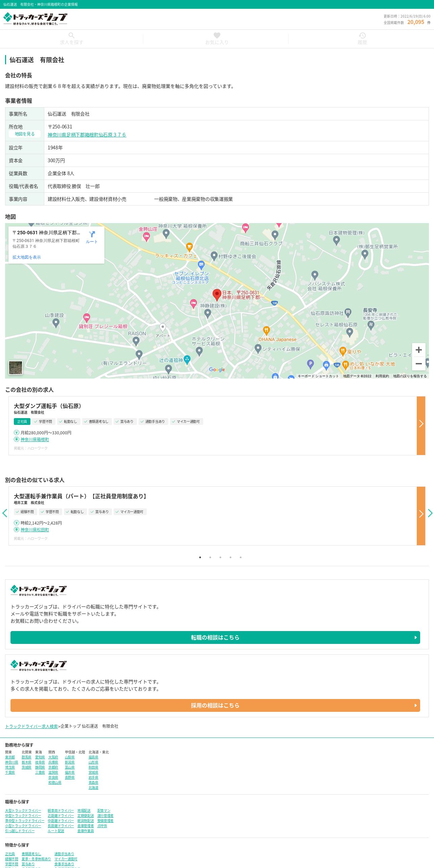Click 貸別荘 プレジール箱根 map marker
The width and height of the screenshot is (434, 868).
[x=87, y=317]
